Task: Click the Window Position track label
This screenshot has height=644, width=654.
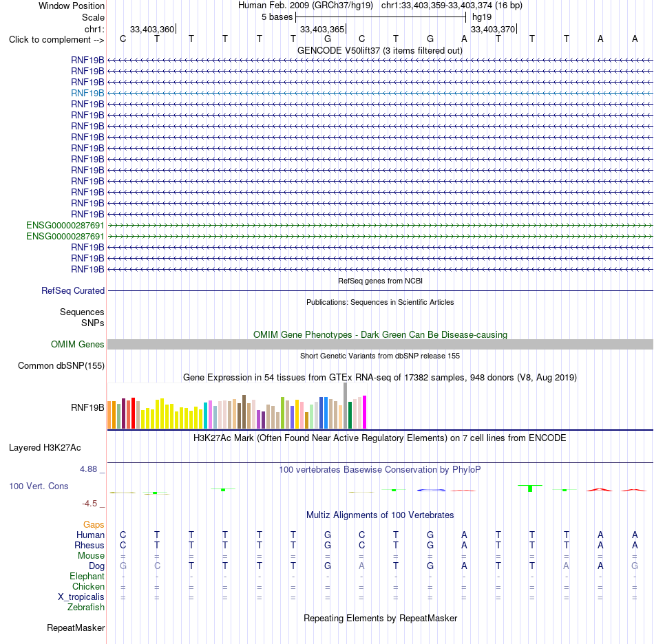Action: click(x=72, y=6)
